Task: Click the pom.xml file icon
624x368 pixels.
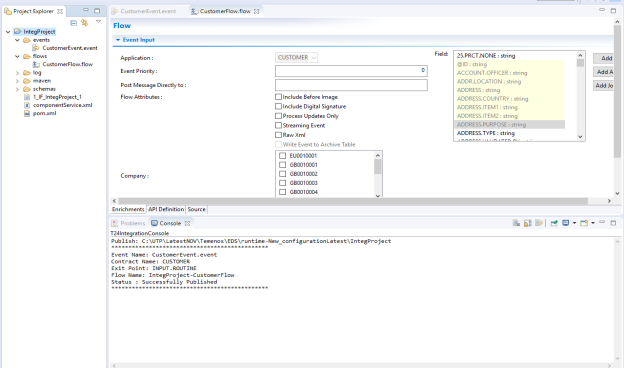Action: (x=27, y=113)
